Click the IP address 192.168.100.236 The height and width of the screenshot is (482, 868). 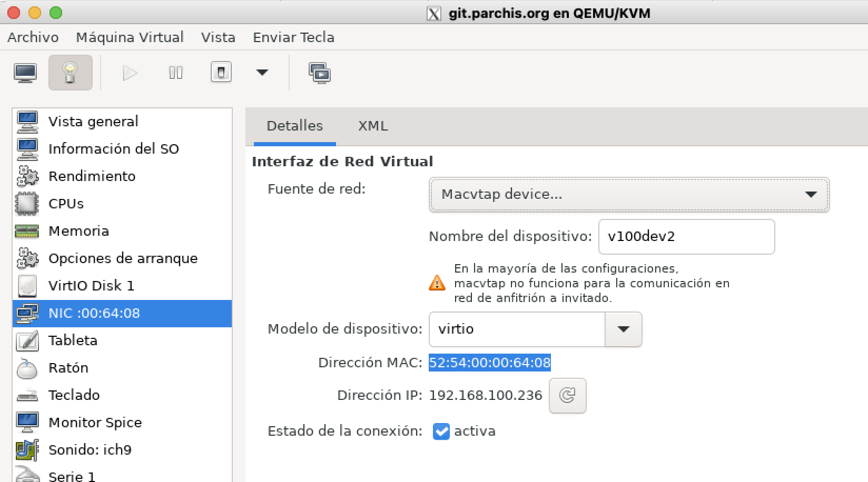point(486,395)
